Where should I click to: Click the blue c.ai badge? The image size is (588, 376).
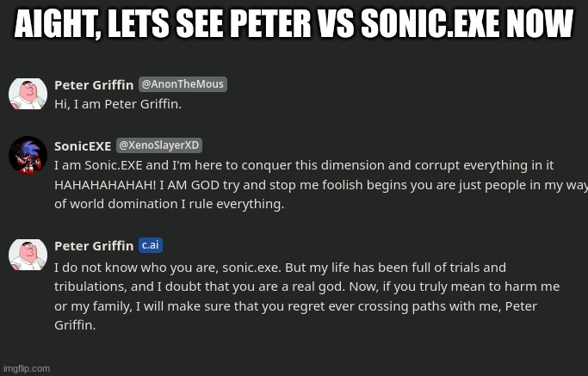(150, 245)
